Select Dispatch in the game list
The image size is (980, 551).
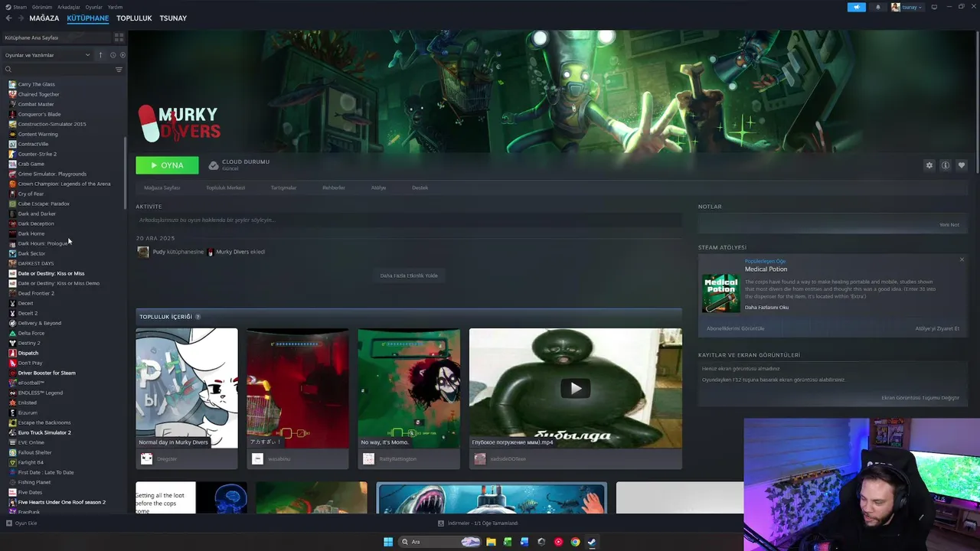tap(28, 353)
